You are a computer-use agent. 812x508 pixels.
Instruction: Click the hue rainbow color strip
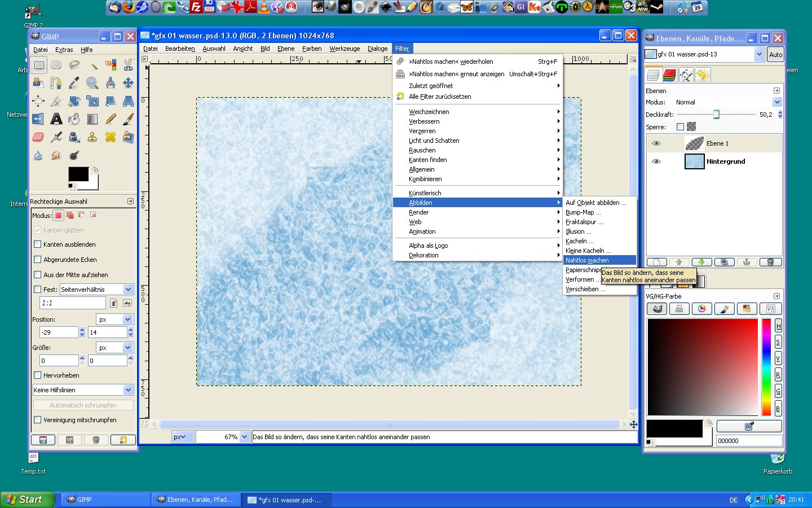[x=766, y=367]
